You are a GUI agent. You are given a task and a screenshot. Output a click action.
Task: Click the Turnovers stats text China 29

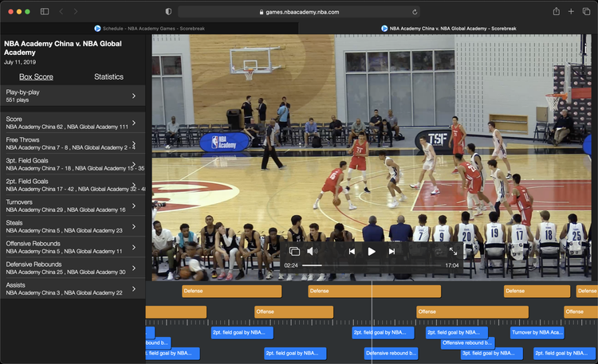click(34, 210)
